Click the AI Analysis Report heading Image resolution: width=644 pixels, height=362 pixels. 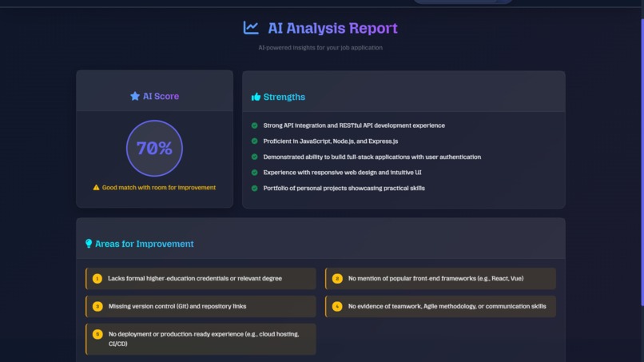[332, 28]
